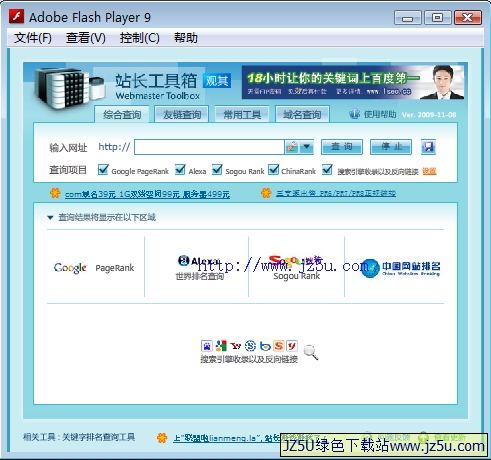Switch to the 综合查询 tab
Viewport: 491px width, 460px height.
coord(122,115)
